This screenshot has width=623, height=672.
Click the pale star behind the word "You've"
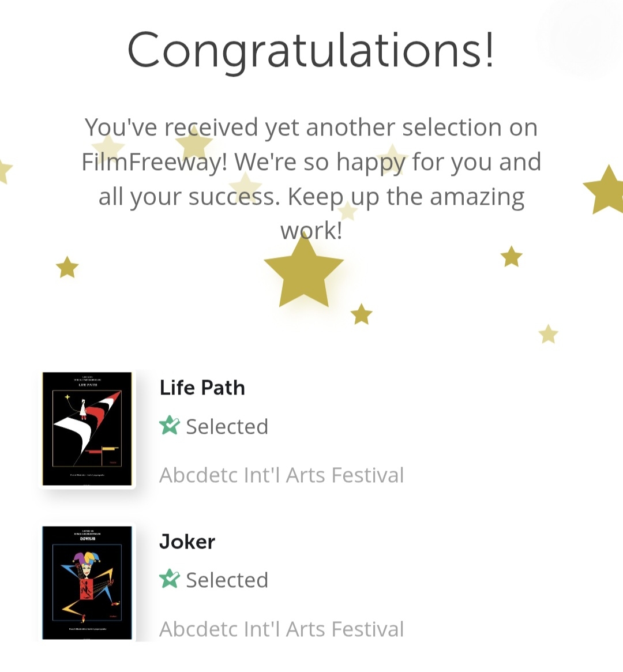click(108, 147)
